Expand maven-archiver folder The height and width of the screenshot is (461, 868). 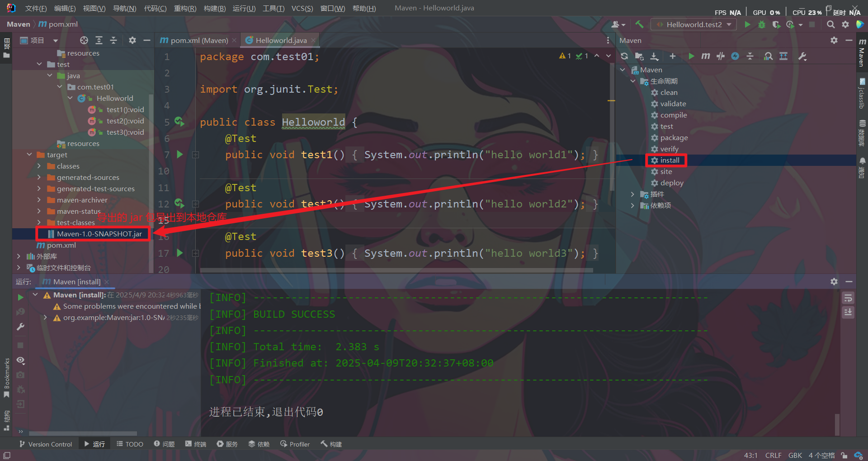39,200
